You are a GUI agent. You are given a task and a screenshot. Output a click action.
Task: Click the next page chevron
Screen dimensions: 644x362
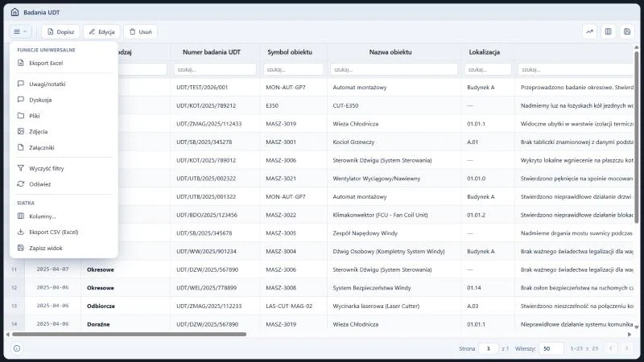[627, 348]
